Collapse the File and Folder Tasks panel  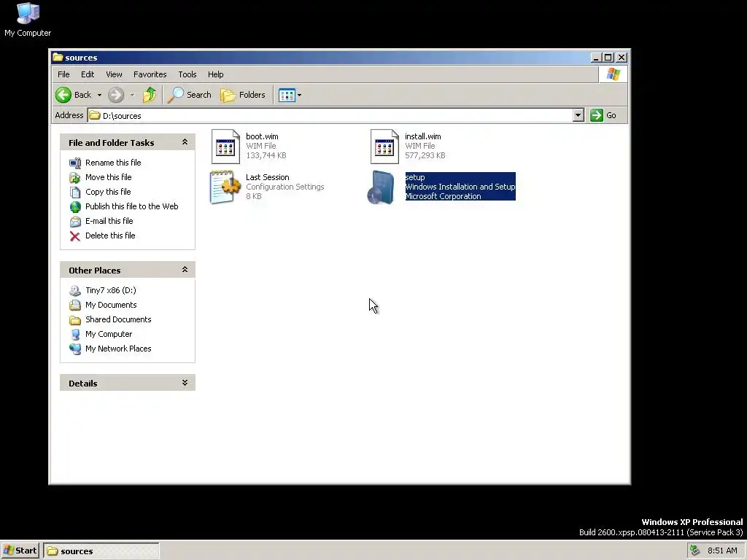pos(185,142)
